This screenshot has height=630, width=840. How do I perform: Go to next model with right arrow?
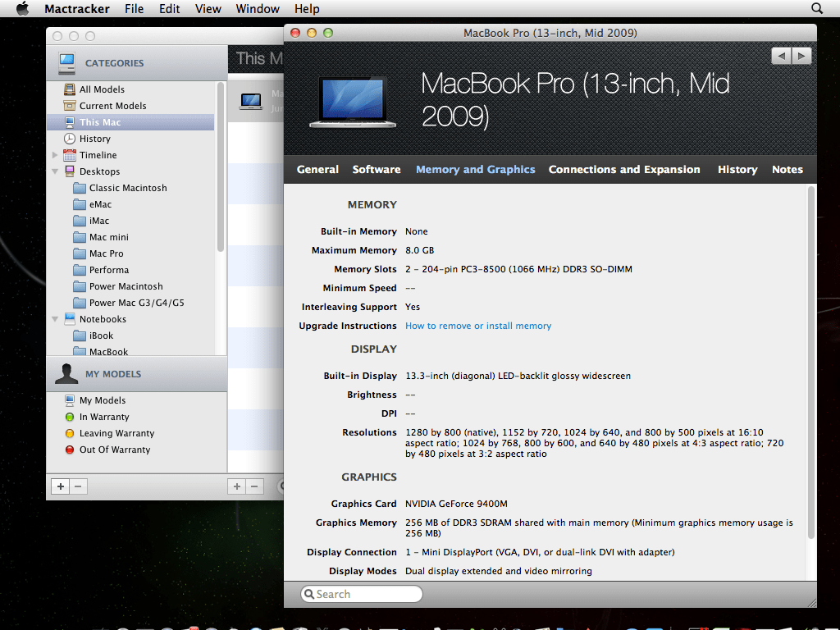(x=801, y=56)
